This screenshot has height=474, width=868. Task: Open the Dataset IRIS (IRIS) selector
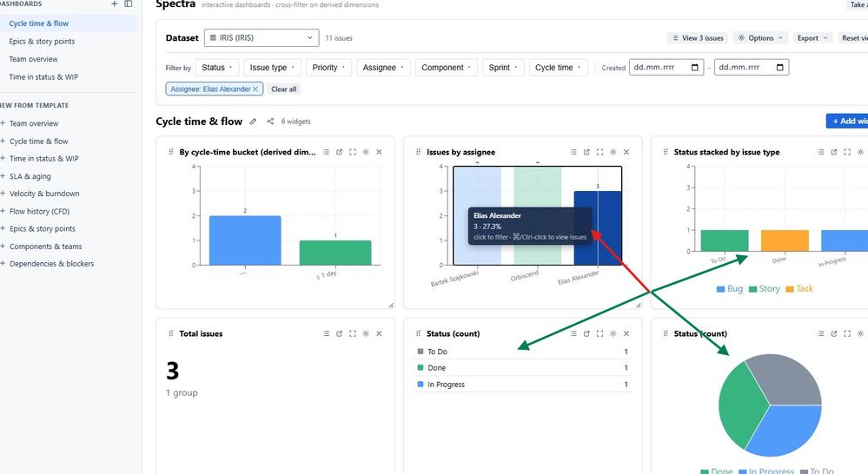pyautogui.click(x=262, y=37)
